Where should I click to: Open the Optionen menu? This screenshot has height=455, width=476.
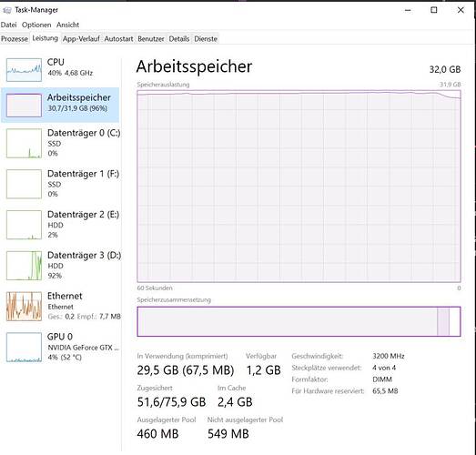[x=36, y=25]
